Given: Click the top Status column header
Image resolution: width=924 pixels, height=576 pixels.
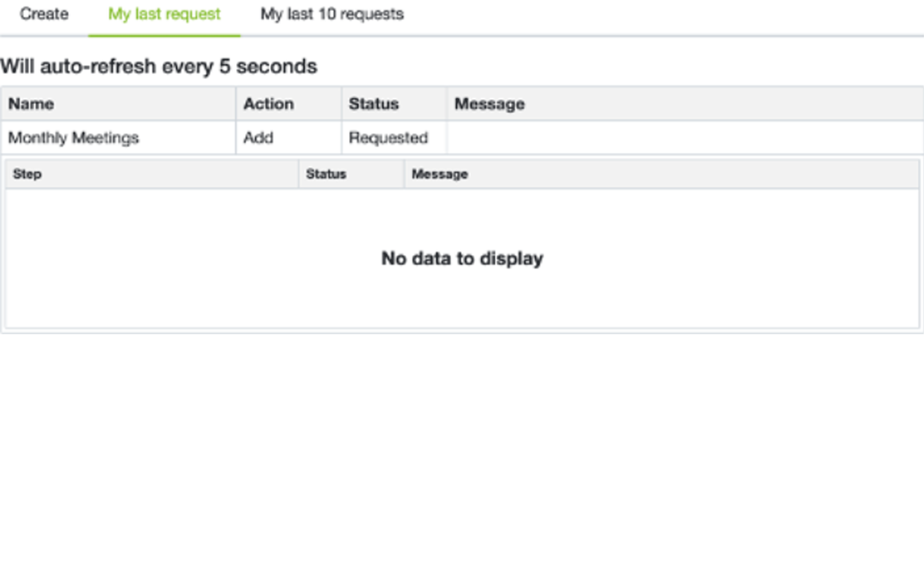Looking at the screenshot, I should [x=374, y=104].
